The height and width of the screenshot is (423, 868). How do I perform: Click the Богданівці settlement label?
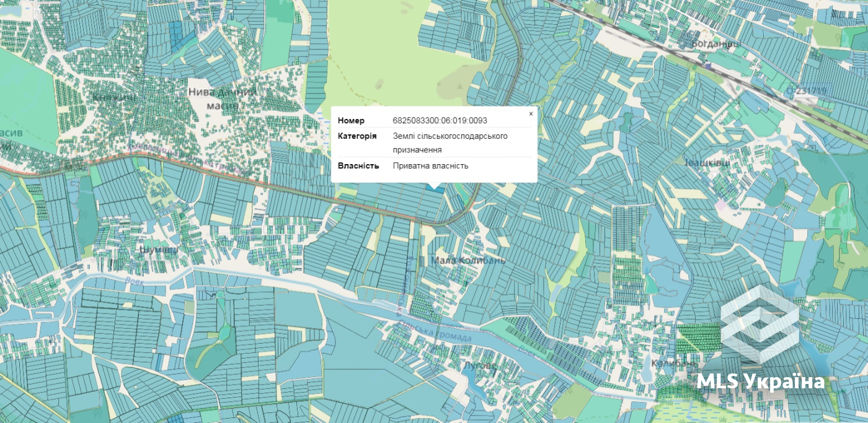pos(715,44)
